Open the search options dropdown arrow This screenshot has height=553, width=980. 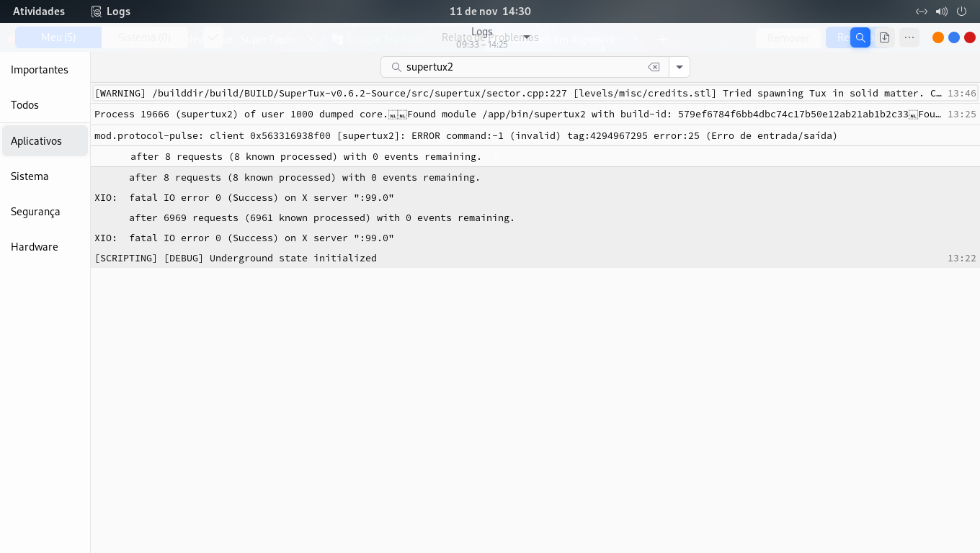tap(680, 67)
